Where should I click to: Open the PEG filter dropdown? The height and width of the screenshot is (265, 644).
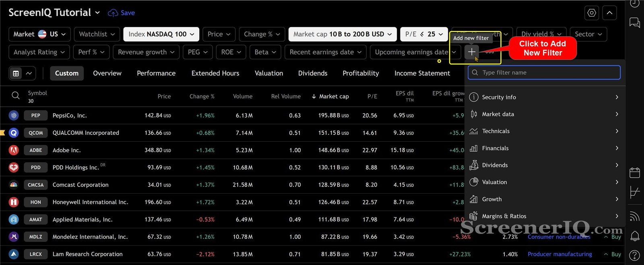(198, 52)
